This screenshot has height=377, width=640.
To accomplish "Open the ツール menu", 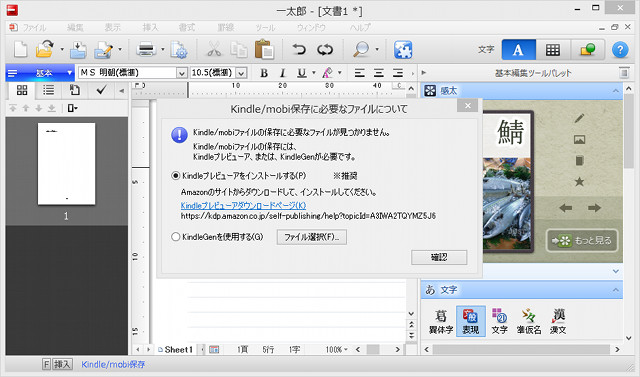I will [x=265, y=27].
